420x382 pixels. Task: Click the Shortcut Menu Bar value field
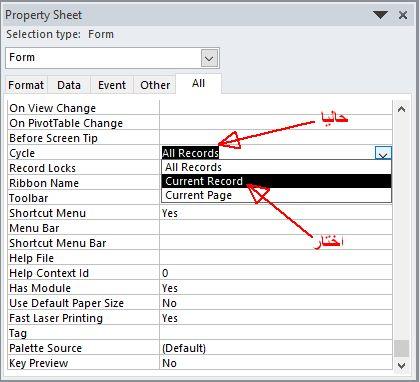click(276, 243)
